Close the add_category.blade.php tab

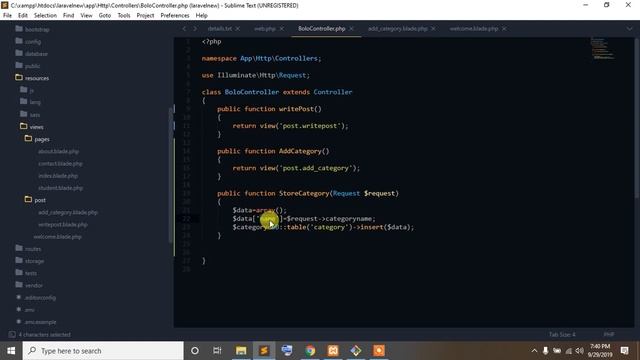coord(433,29)
